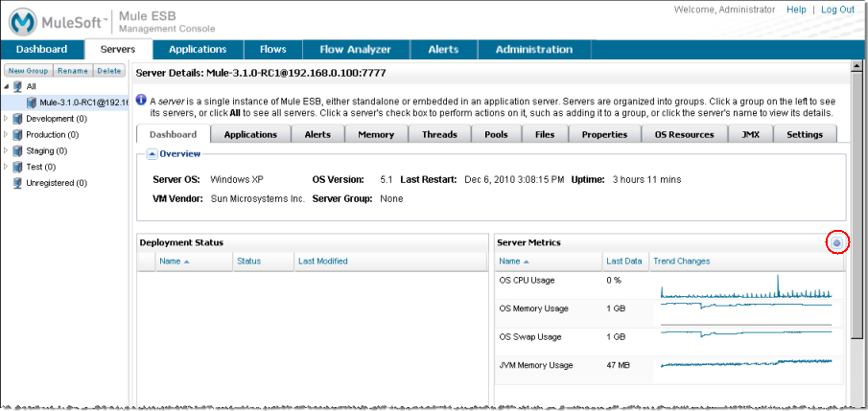868x411 pixels.
Task: Click the blue info icon beside server description
Action: coord(141,100)
